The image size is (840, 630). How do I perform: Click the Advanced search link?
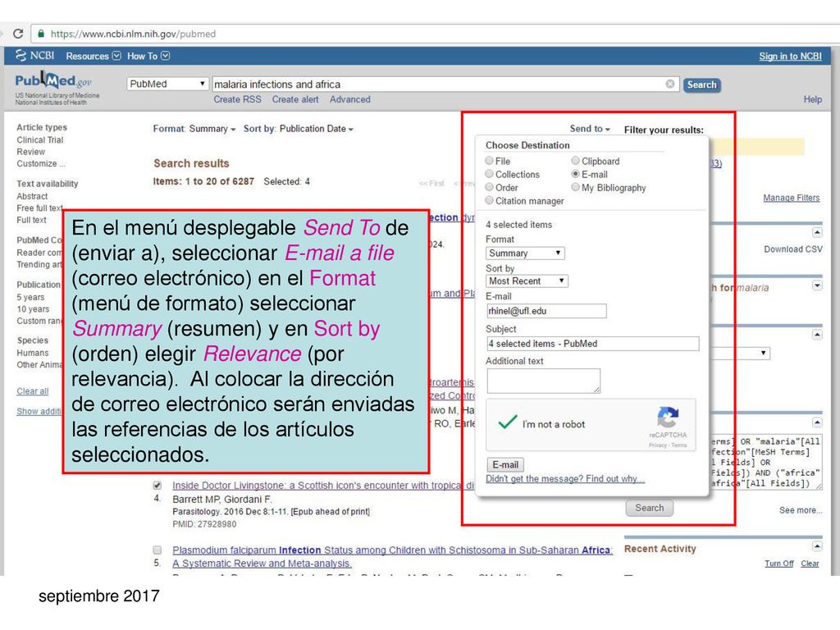coord(349,99)
